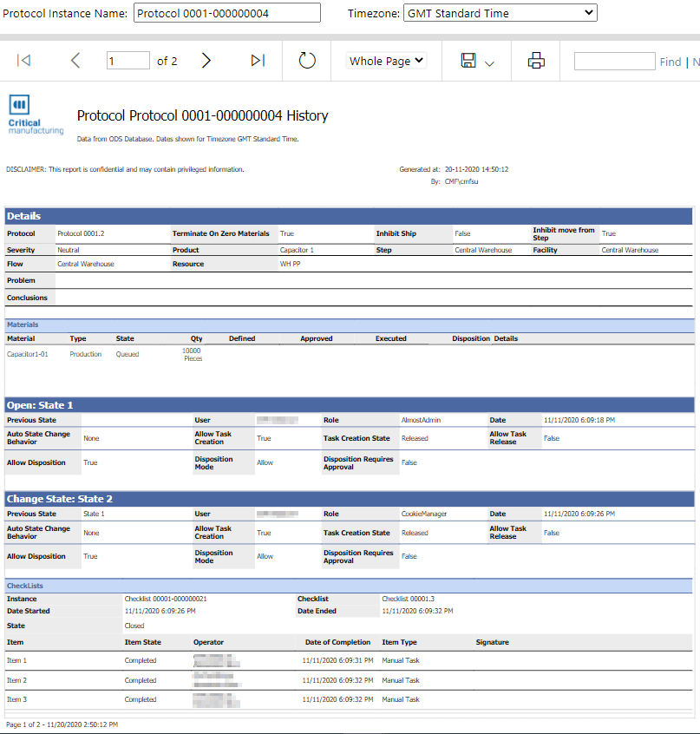Viewport: 700px width, 734px height.
Task: Click the Find link
Action: click(670, 62)
